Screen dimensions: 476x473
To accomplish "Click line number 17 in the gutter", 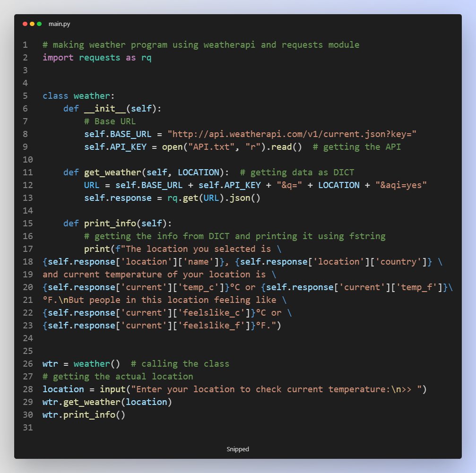I will (x=27, y=249).
